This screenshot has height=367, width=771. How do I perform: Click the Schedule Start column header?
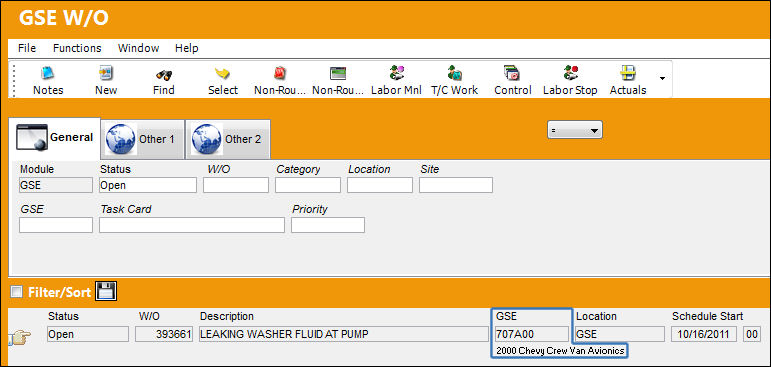[x=708, y=316]
